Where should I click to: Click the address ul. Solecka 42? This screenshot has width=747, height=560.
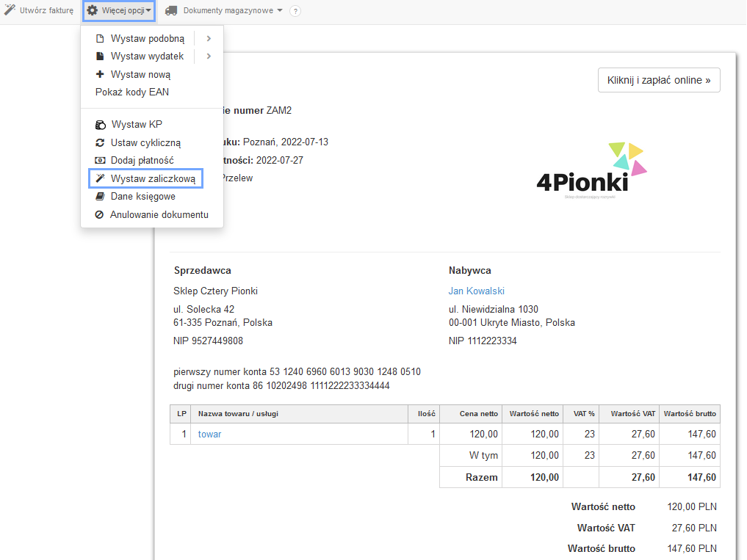pyautogui.click(x=204, y=310)
